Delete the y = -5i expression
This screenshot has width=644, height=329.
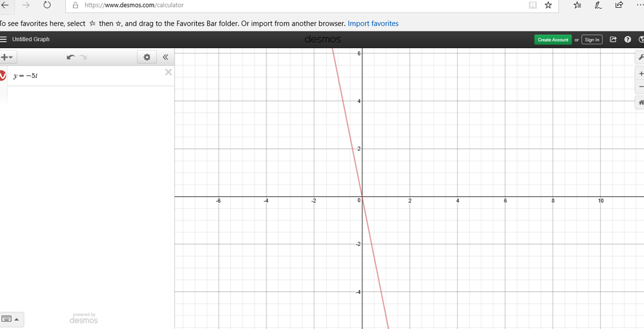coord(168,72)
